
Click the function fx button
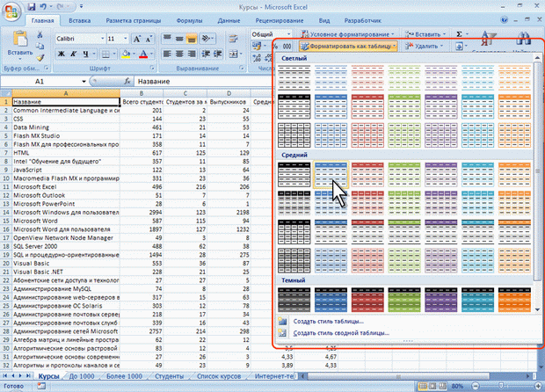click(127, 81)
